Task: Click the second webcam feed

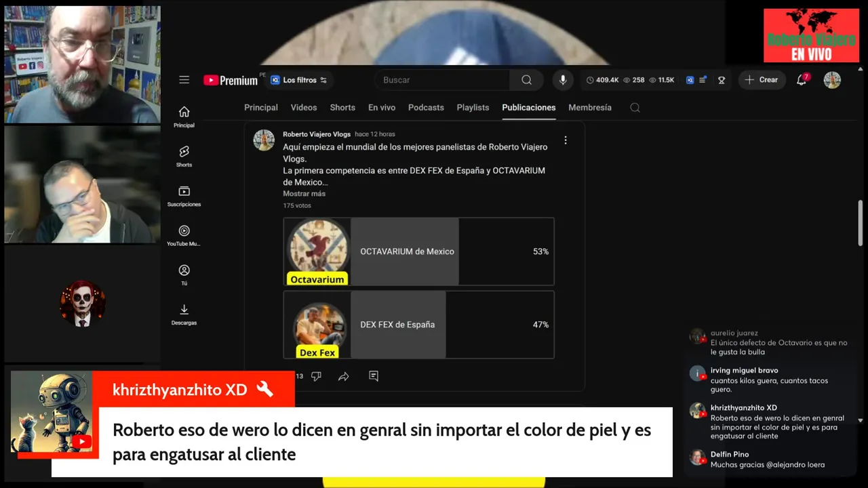Action: click(82, 184)
